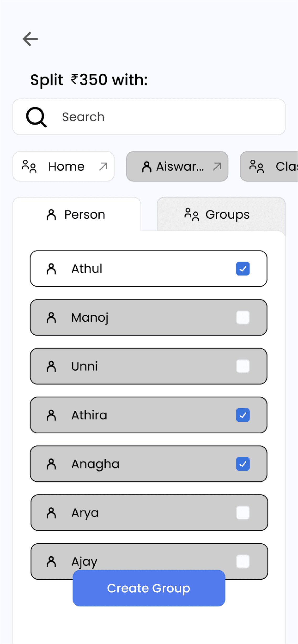Click person icon beside Arya
This screenshot has width=298, height=644.
coord(51,513)
